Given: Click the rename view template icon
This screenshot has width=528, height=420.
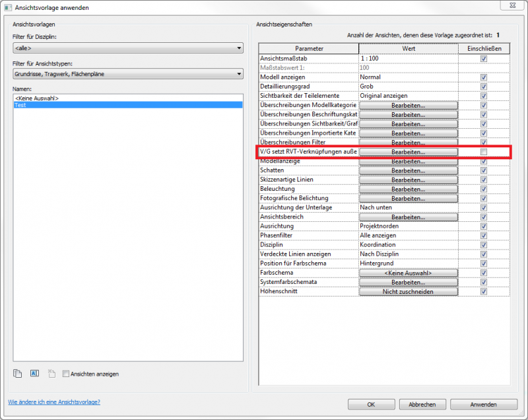Looking at the screenshot, I should (34, 373).
